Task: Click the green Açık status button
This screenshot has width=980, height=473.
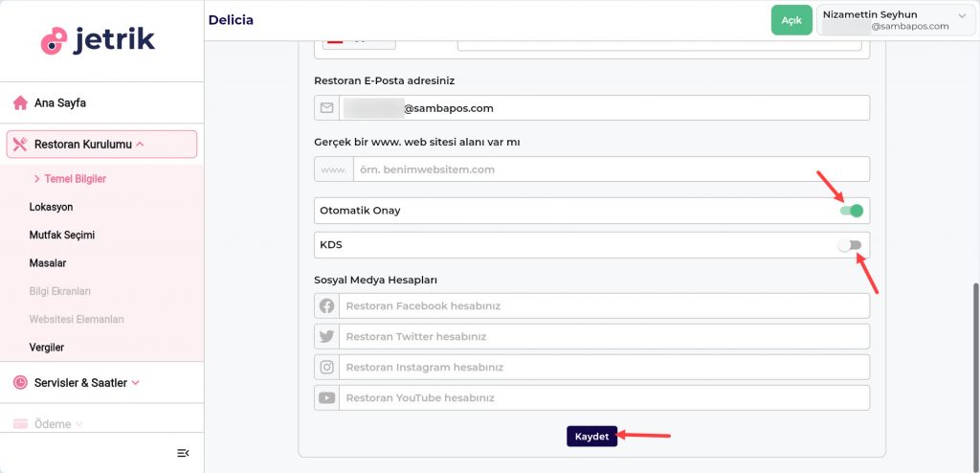Action: [791, 20]
